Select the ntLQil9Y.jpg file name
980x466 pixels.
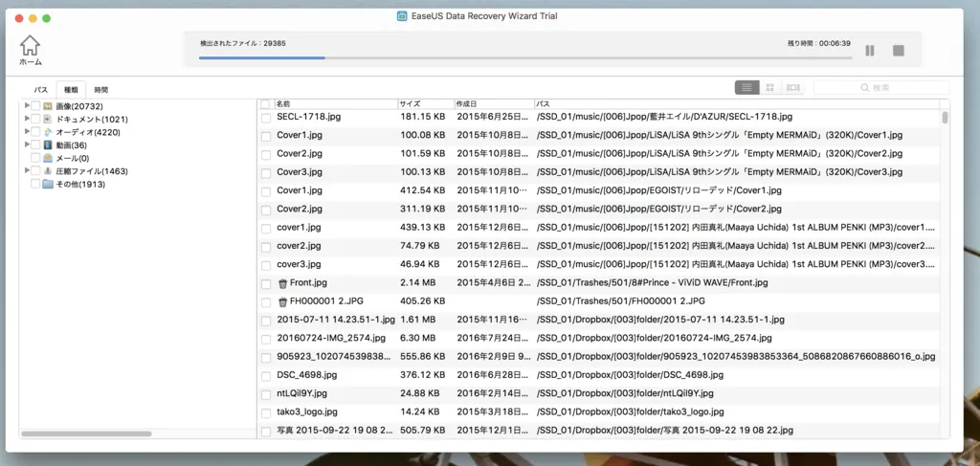[301, 393]
